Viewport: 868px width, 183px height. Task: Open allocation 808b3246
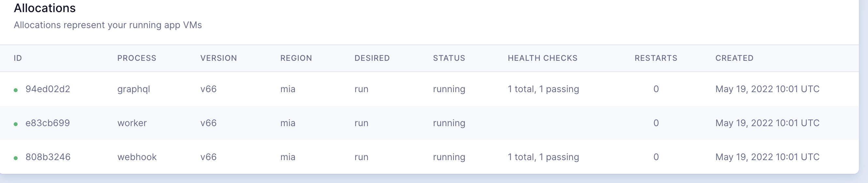[x=48, y=157]
